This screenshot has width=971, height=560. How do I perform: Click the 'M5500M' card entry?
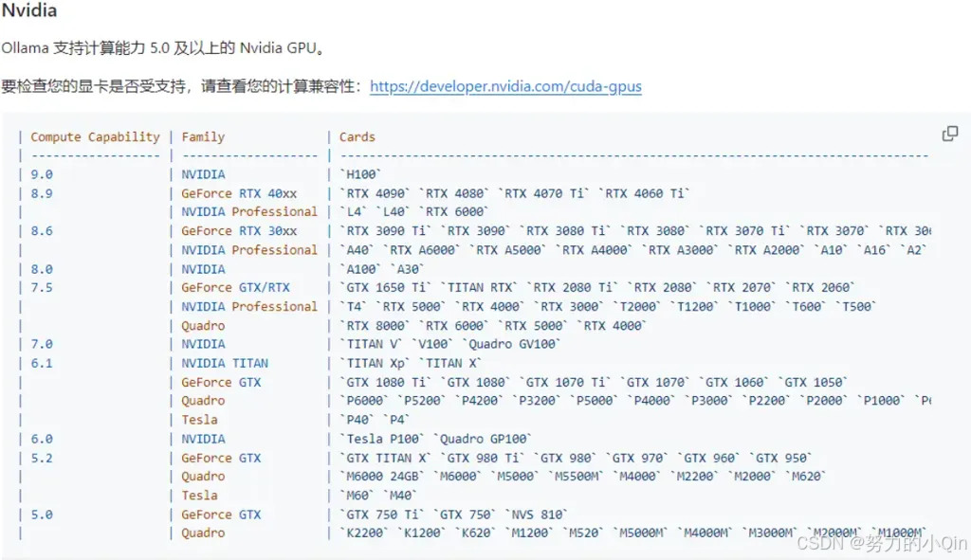coord(576,477)
